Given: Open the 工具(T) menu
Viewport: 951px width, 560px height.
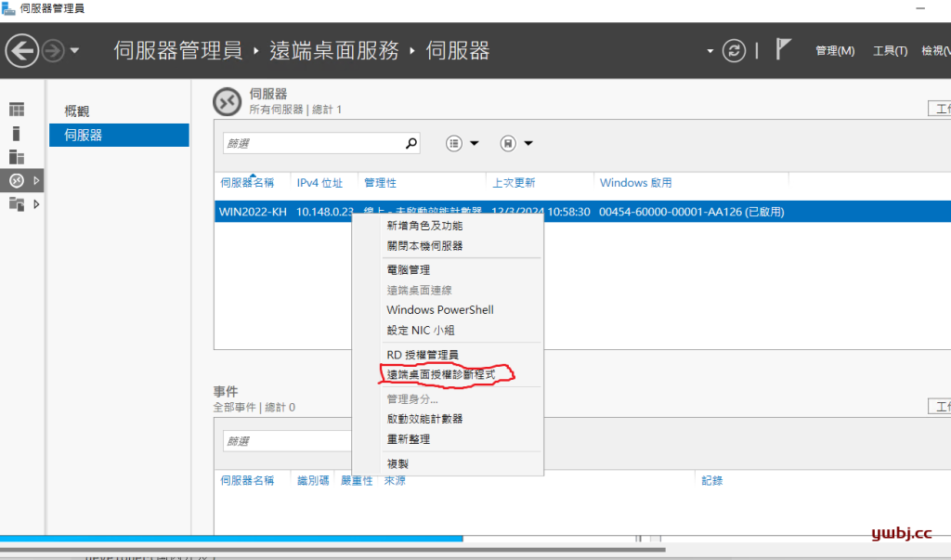Looking at the screenshot, I should tap(890, 51).
